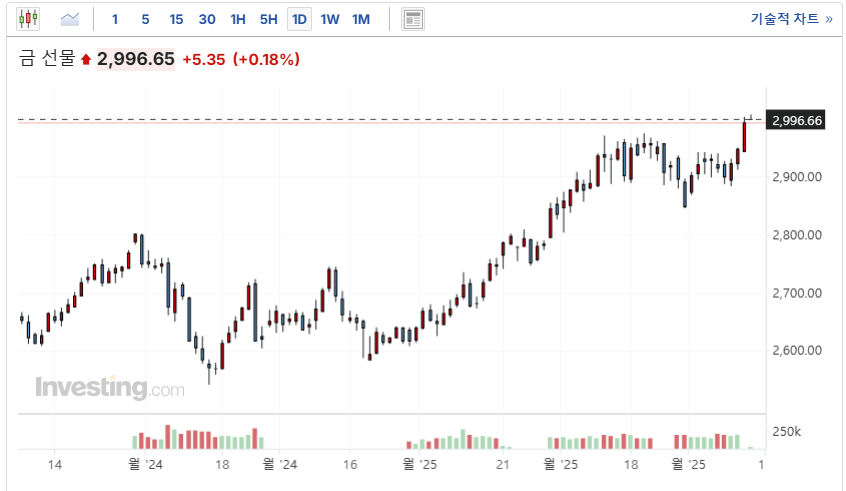Screen dimensions: 846x491
Task: Select the 5H interval
Action: [x=269, y=19]
